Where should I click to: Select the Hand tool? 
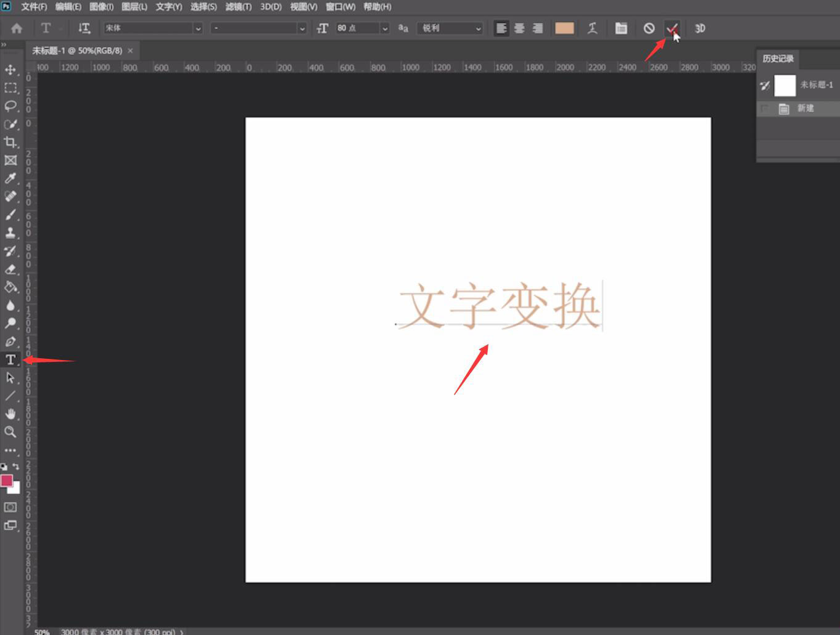10,414
